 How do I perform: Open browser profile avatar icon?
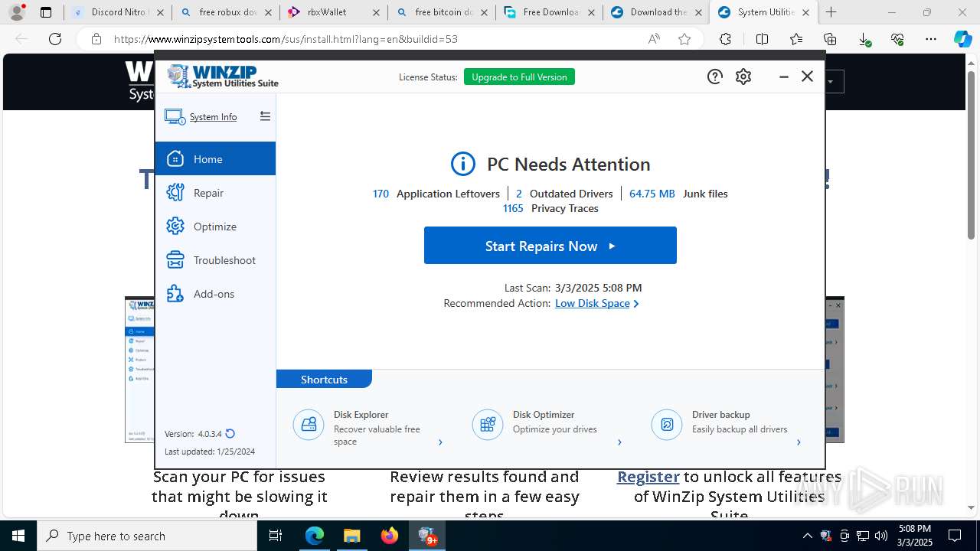[x=17, y=12]
